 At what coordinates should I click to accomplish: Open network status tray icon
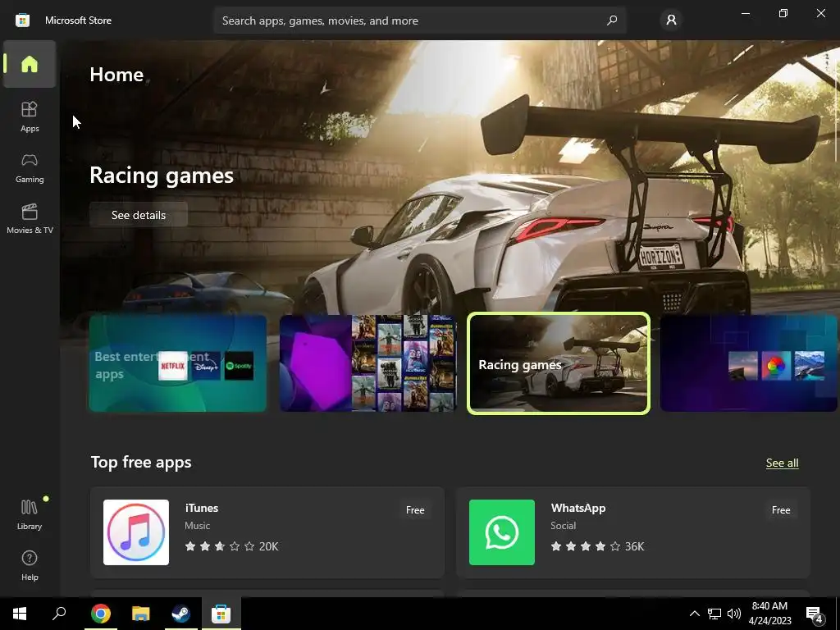[x=714, y=614]
